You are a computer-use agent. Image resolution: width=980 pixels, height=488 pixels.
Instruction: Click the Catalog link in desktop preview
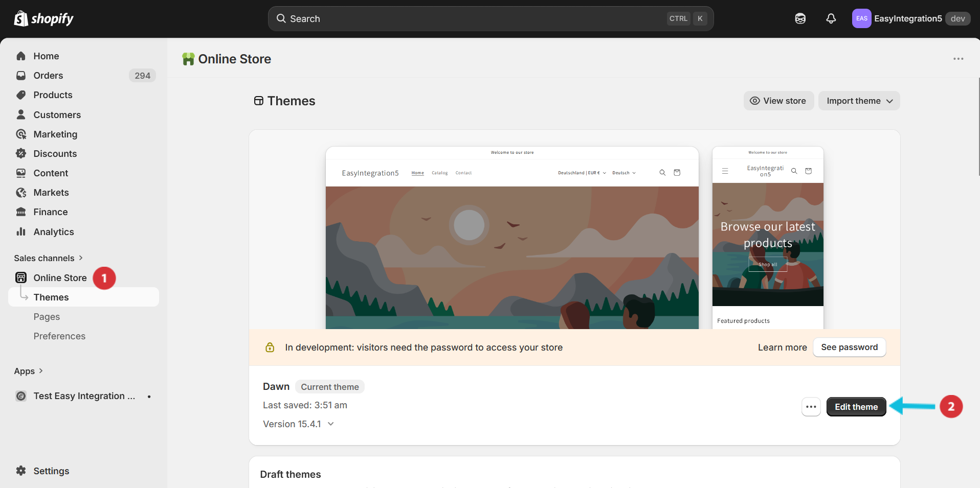(x=439, y=173)
